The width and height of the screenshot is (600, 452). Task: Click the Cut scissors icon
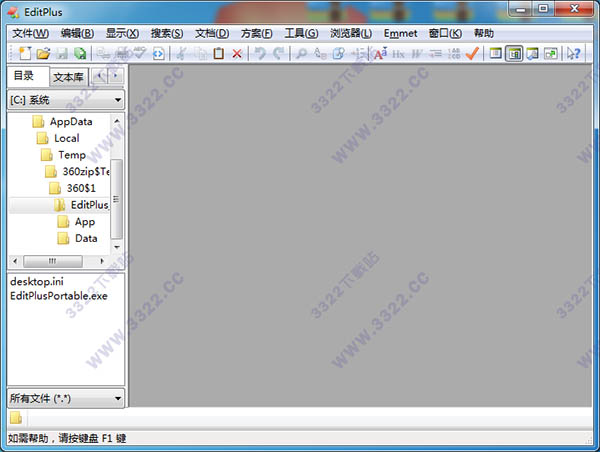click(181, 53)
